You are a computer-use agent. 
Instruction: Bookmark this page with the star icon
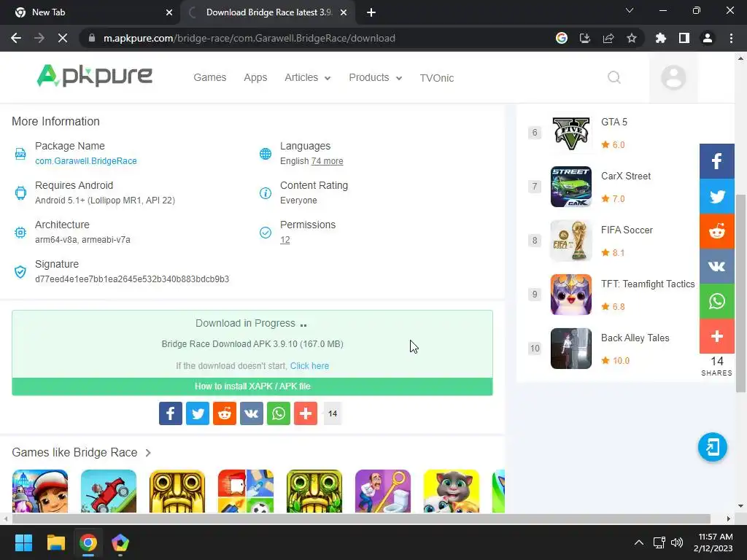632,38
